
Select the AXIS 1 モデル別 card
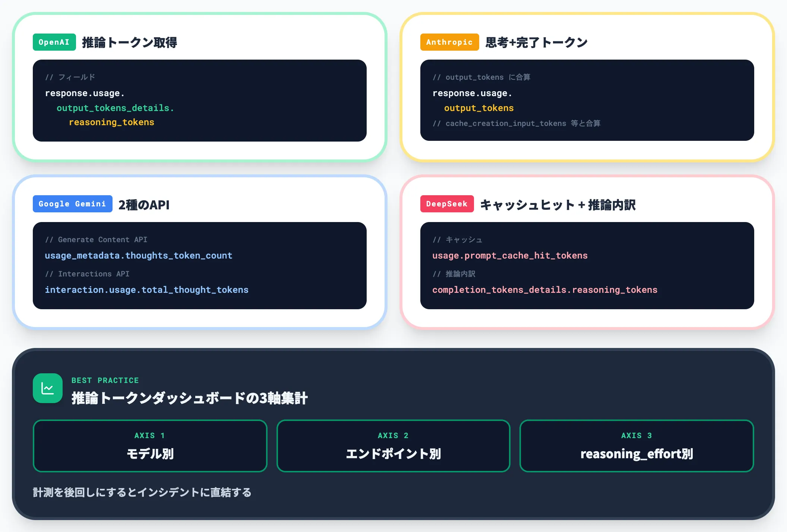click(150, 446)
